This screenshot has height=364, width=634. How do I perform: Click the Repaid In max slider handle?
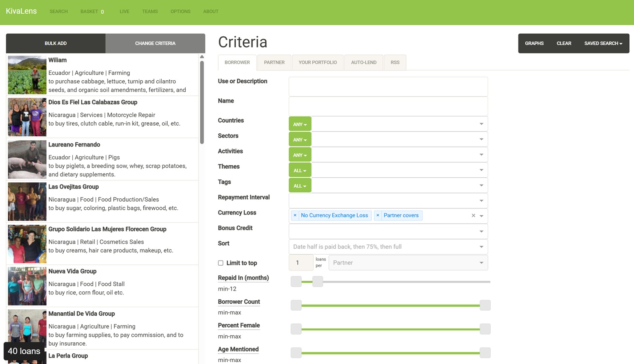point(317,282)
